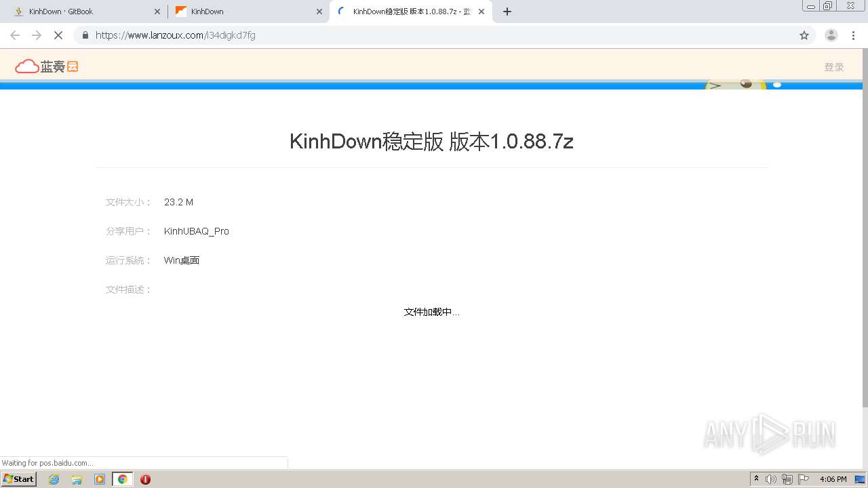Screen dimensions: 868x488
Task: Close the KinhDown · GitBook tab
Action: pos(157,12)
